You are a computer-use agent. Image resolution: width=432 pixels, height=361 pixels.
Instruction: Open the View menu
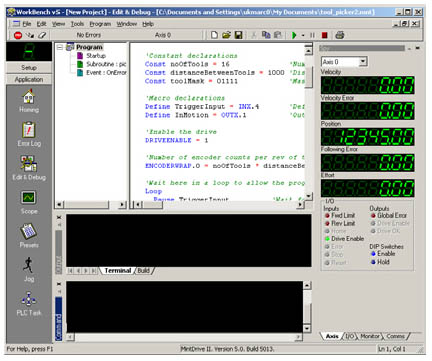coord(58,24)
